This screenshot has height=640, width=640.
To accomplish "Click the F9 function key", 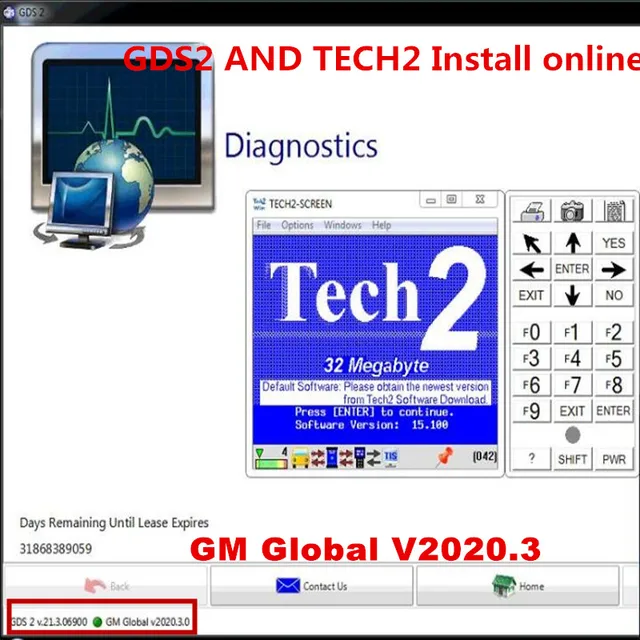I will (532, 411).
